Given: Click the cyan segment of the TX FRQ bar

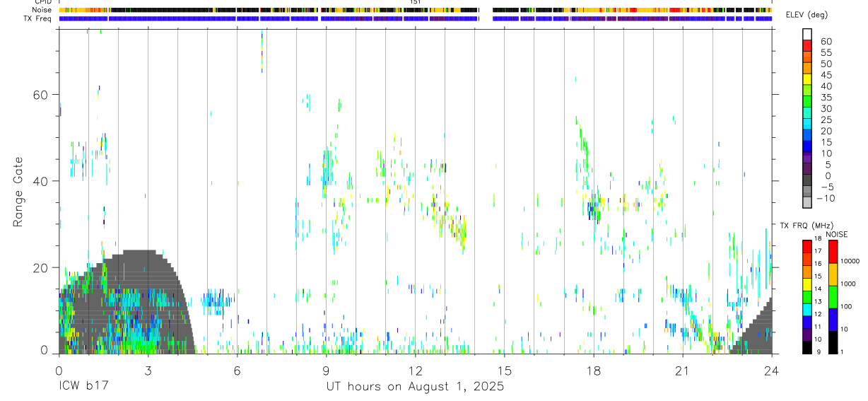Looking at the screenshot, I should pos(807,310).
